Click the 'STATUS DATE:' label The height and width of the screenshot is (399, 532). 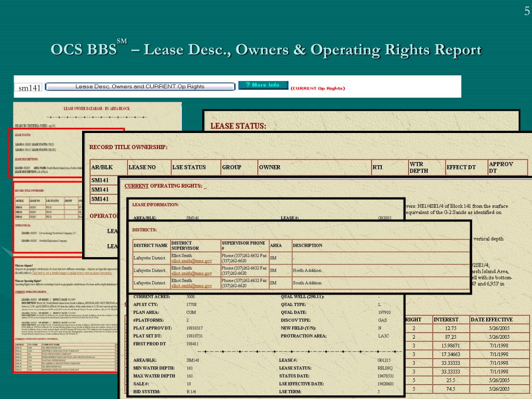[x=294, y=376]
